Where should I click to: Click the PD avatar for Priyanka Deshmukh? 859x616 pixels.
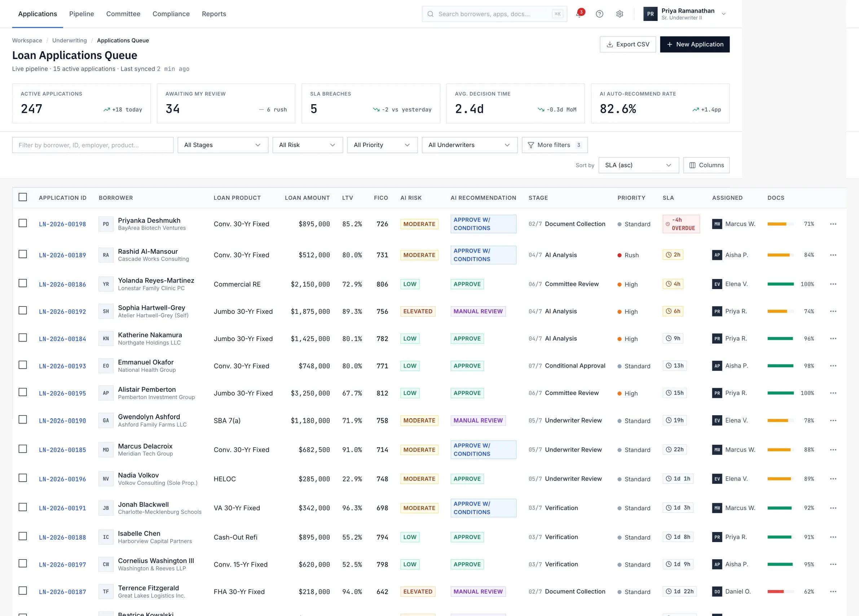pyautogui.click(x=106, y=224)
